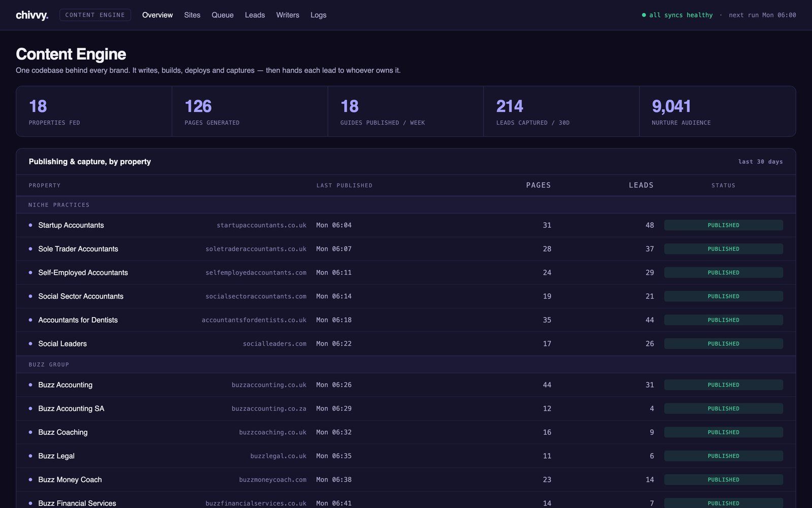Click PUBLISHED badge for Social Sector Accountants
Screen dimensions: 812x508
(x=723, y=296)
